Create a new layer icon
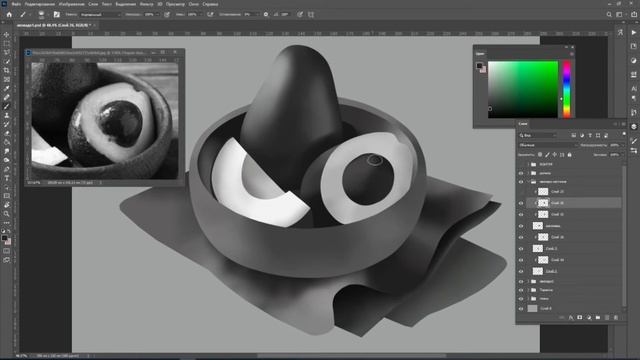Image resolution: width=640 pixels, height=360 pixels. pyautogui.click(x=607, y=318)
